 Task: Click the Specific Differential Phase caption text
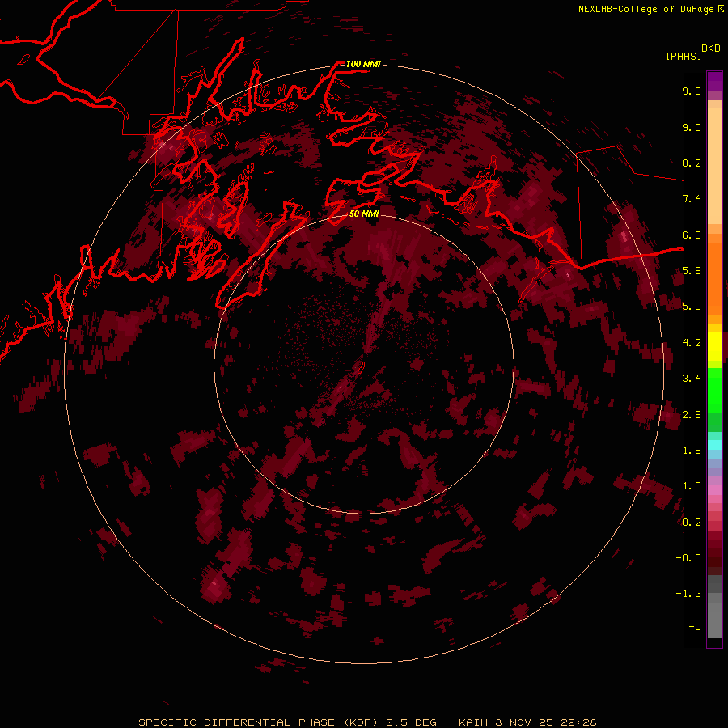click(x=367, y=722)
